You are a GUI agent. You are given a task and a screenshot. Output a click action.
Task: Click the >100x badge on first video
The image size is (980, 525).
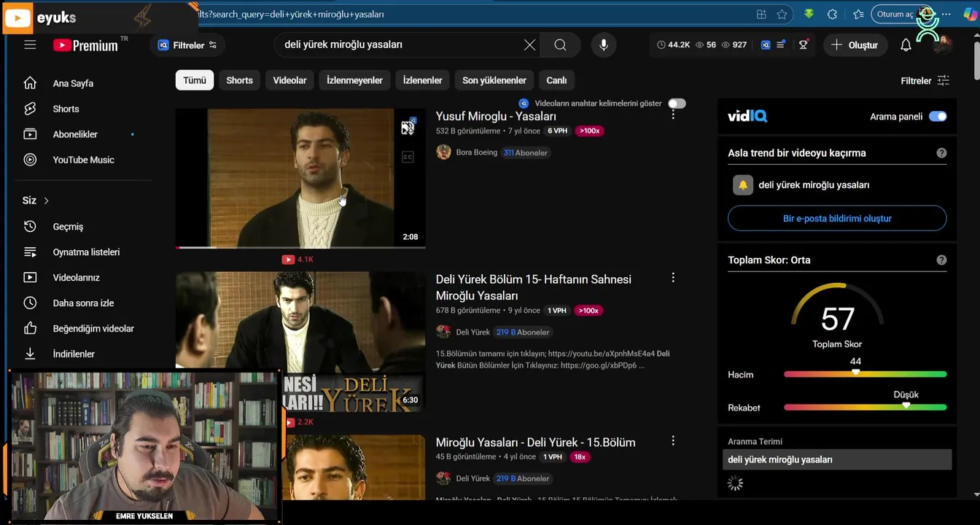tap(588, 131)
